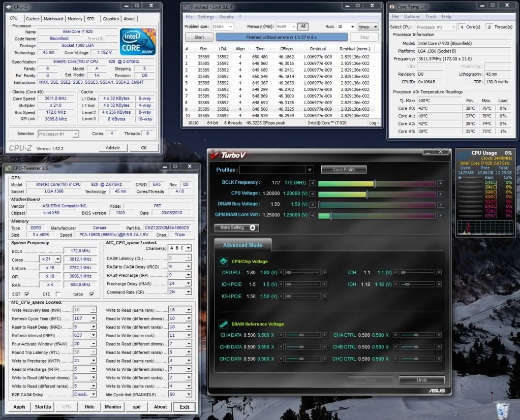Toggle the C1E checkbox in CPU-Tweaker
This screenshot has height=420, width=520.
click(58, 294)
